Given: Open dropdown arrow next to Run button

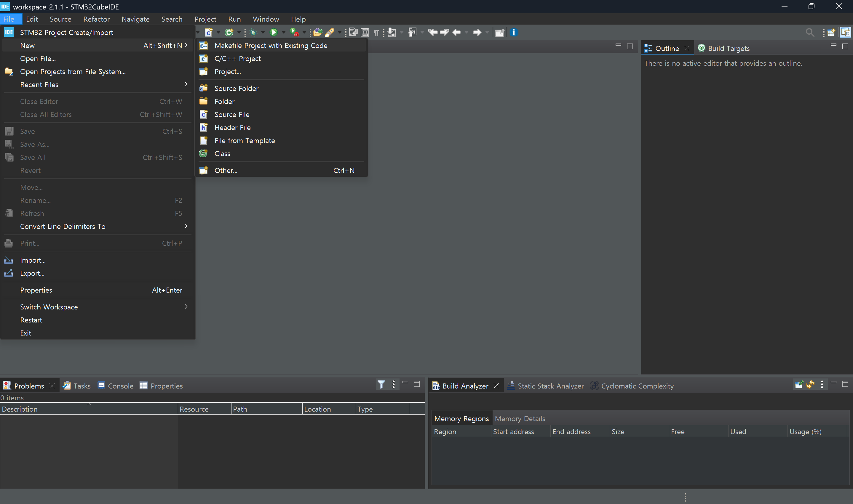Looking at the screenshot, I should click(x=283, y=33).
